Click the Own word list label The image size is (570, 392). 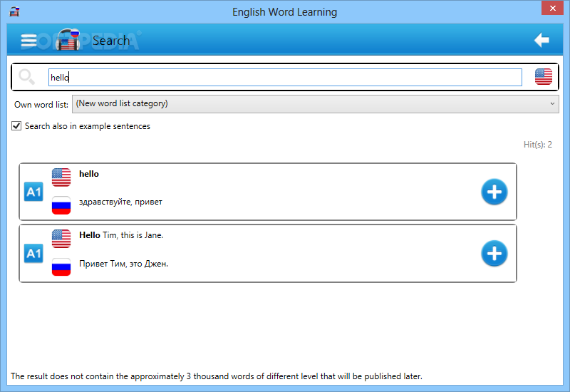(41, 105)
